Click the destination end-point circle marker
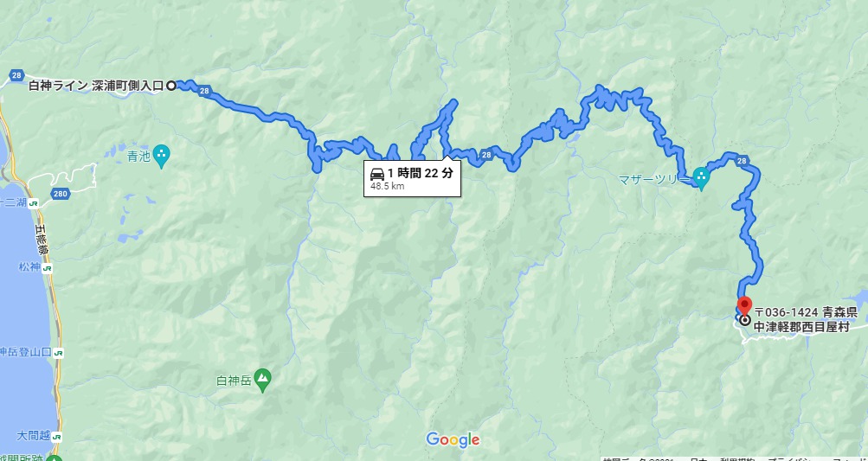868x461 pixels. pos(744,320)
